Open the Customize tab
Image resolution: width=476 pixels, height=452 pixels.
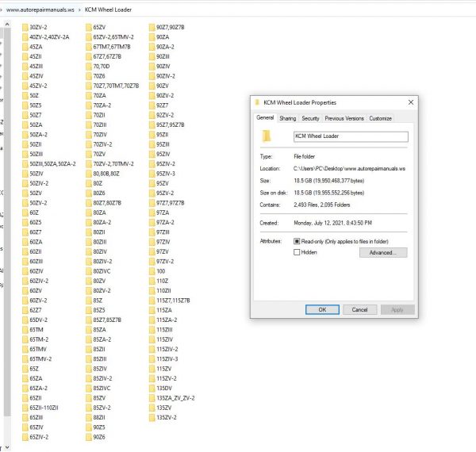(380, 119)
